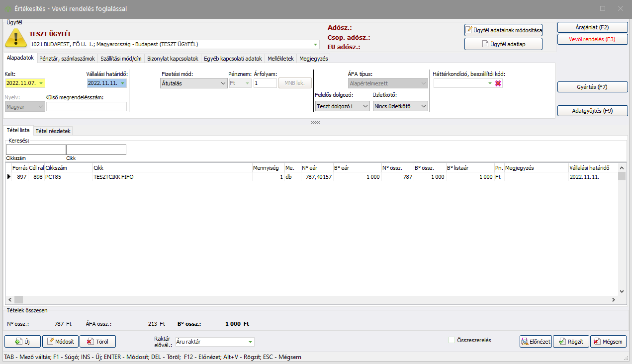Switch to the Tétel részletek tab
This screenshot has height=364, width=632.
click(x=53, y=131)
